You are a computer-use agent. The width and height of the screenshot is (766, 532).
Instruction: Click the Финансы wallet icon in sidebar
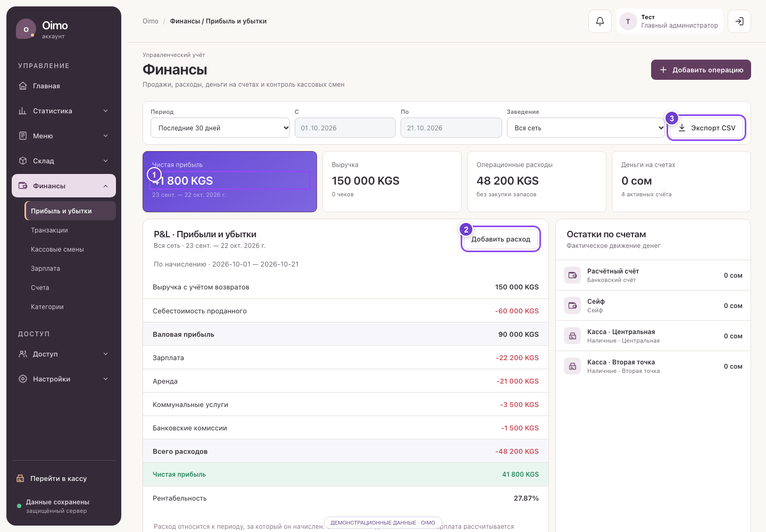pyautogui.click(x=23, y=186)
